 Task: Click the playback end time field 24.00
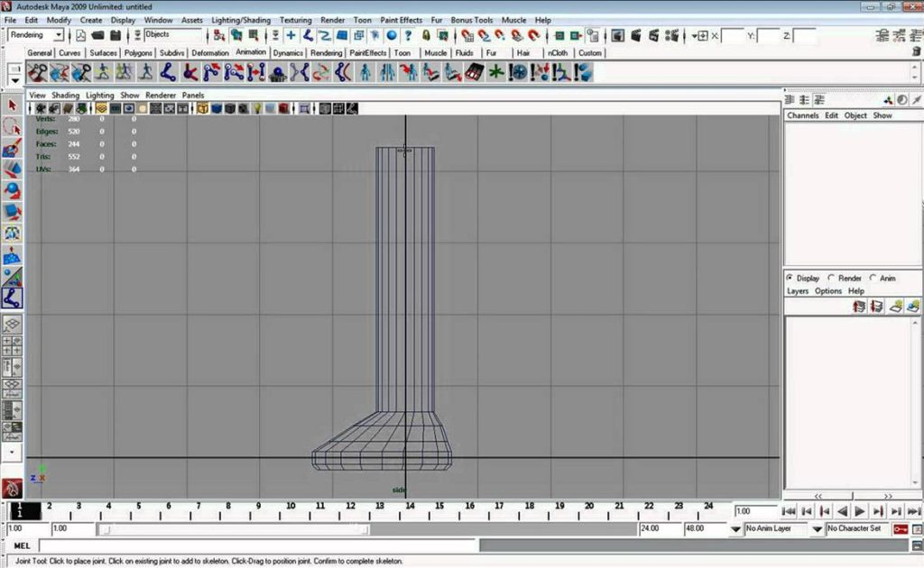659,528
